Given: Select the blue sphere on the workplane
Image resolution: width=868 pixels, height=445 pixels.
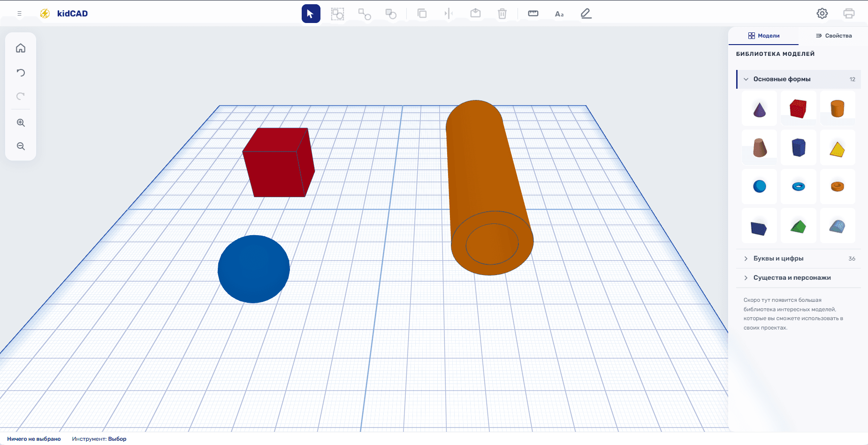Looking at the screenshot, I should 254,269.
